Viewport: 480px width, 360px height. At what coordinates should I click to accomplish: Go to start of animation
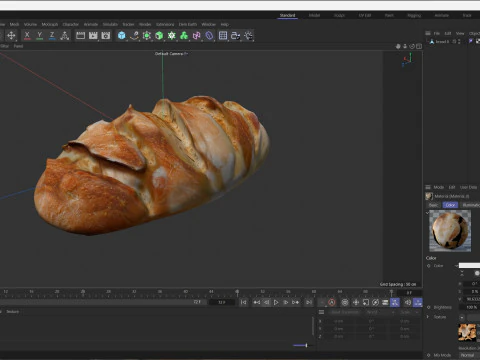244,302
